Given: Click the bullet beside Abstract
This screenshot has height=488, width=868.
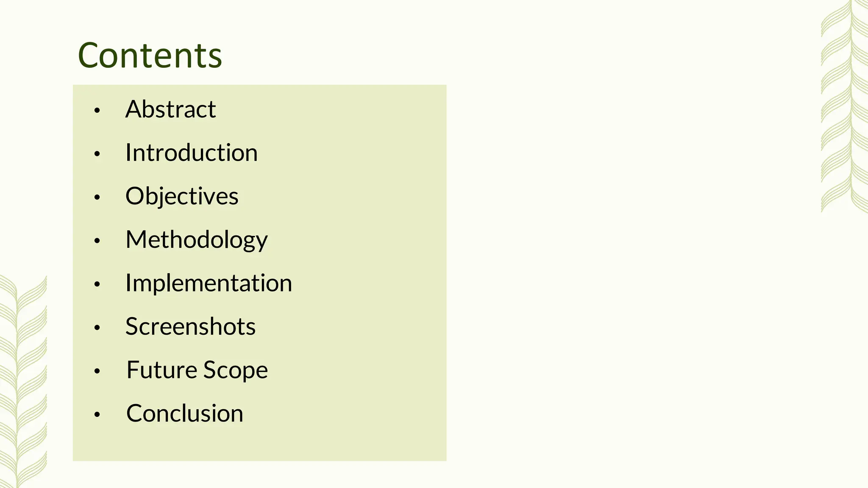Looking at the screenshot, I should coord(97,111).
